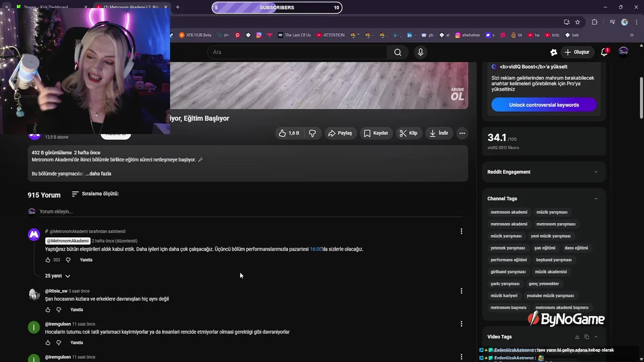Screen dimensions: 644x362
Task: Open the account avatar menu
Action: pos(623,52)
